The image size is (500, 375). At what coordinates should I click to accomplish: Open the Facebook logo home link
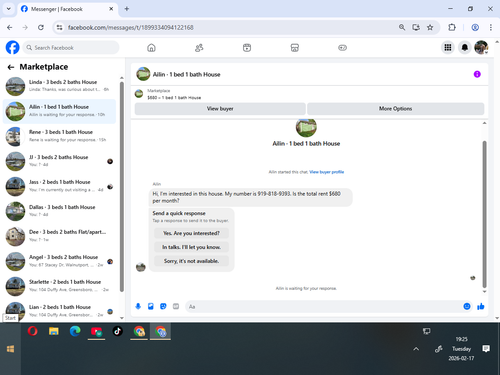pos(13,48)
